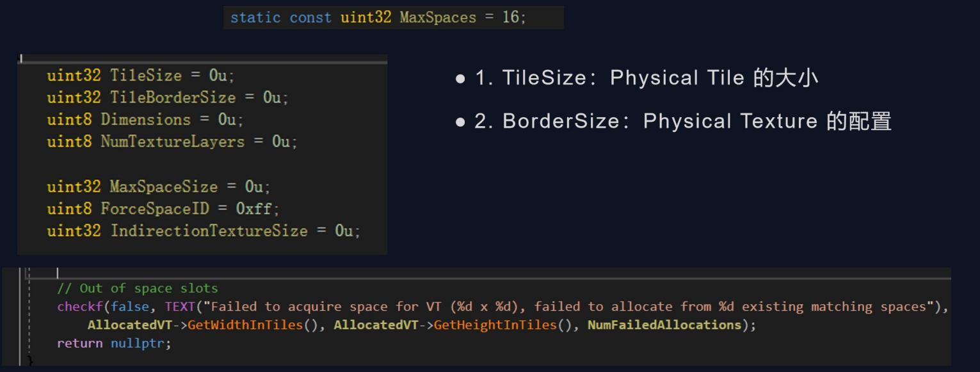This screenshot has width=980, height=372.
Task: Select the IndirectionTextureSize declaration line
Action: tap(204, 230)
